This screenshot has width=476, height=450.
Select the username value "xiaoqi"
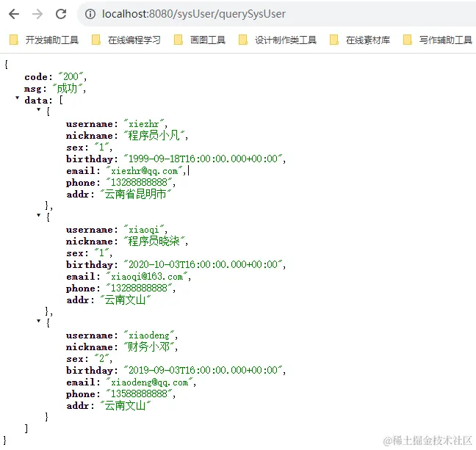(144, 229)
